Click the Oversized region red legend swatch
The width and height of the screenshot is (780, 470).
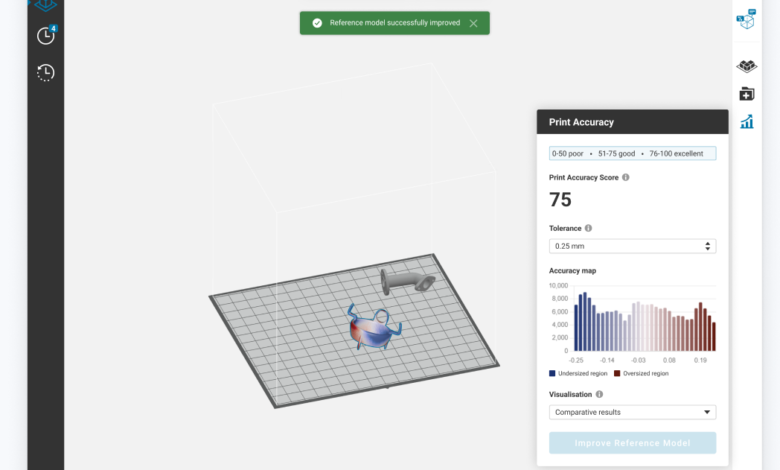pos(616,373)
